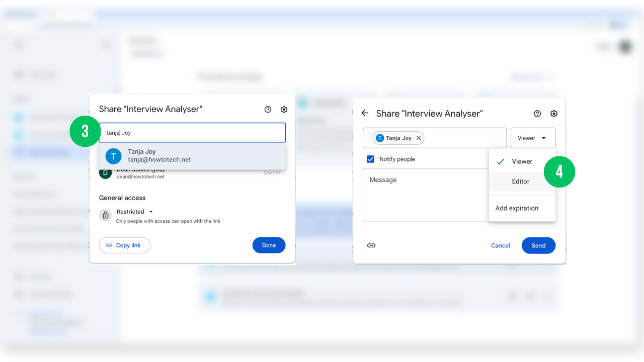
Task: Remove Tanja Joy chip with X
Action: pyautogui.click(x=419, y=138)
